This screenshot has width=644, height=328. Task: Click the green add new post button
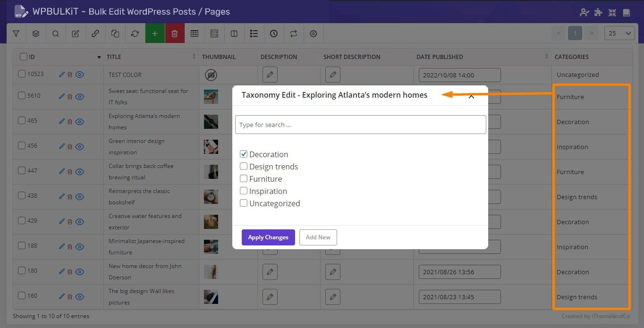(x=155, y=34)
